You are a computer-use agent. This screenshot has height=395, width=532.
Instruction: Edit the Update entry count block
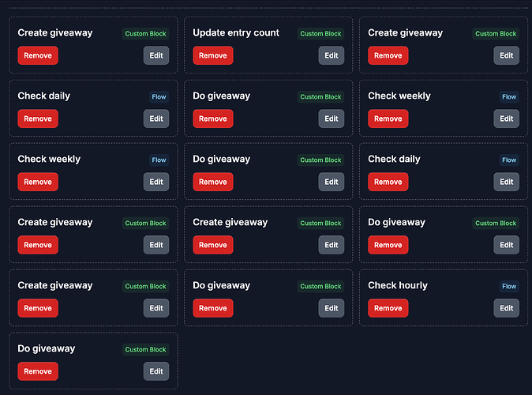[x=332, y=55]
